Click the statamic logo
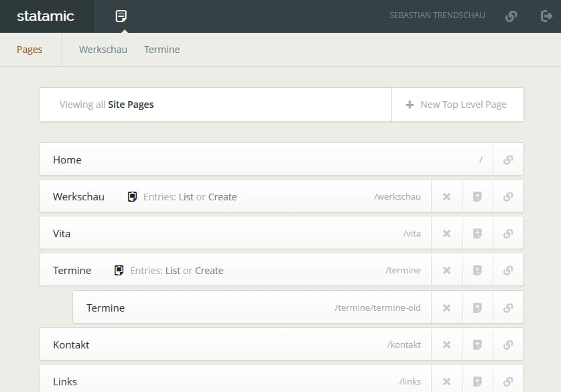 (x=46, y=16)
